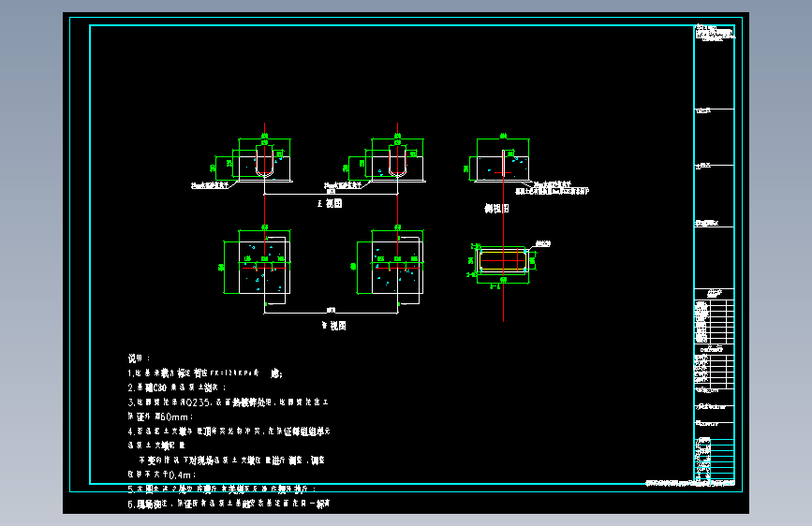This screenshot has width=812, height=526.
Task: Select the note line mentioning C30 concrete
Action: click(177, 387)
